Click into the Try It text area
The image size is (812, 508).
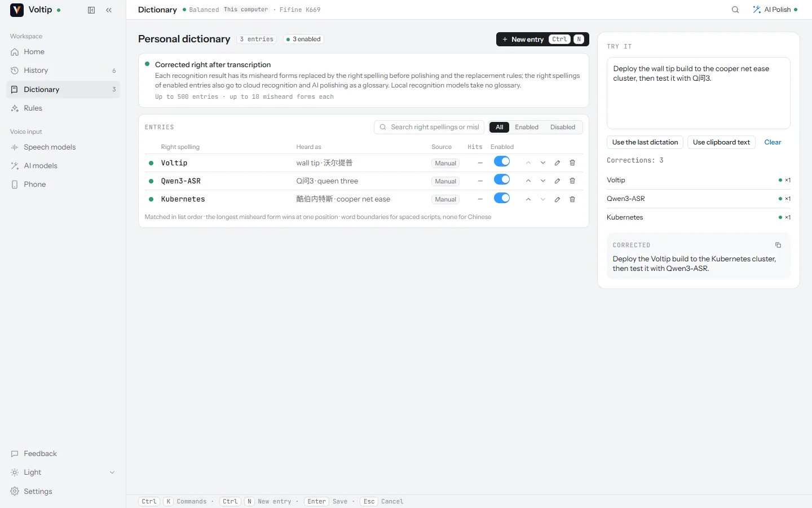pyautogui.click(x=699, y=93)
